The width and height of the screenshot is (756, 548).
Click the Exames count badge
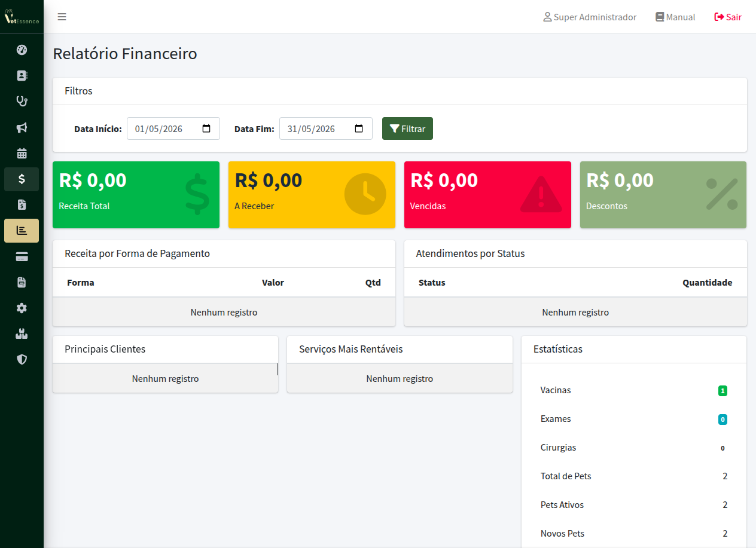click(x=723, y=420)
